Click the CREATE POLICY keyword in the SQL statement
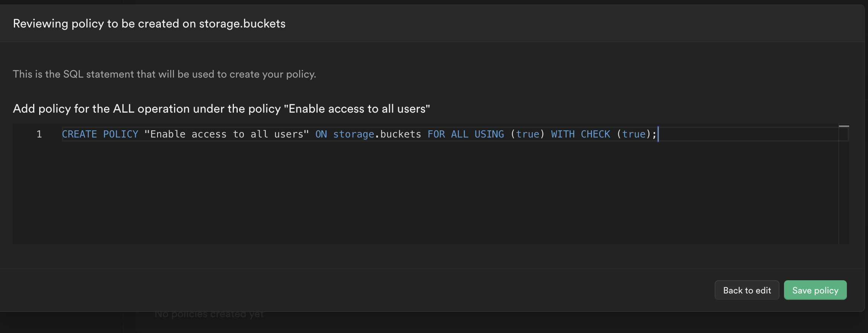This screenshot has width=868, height=333. pyautogui.click(x=99, y=134)
